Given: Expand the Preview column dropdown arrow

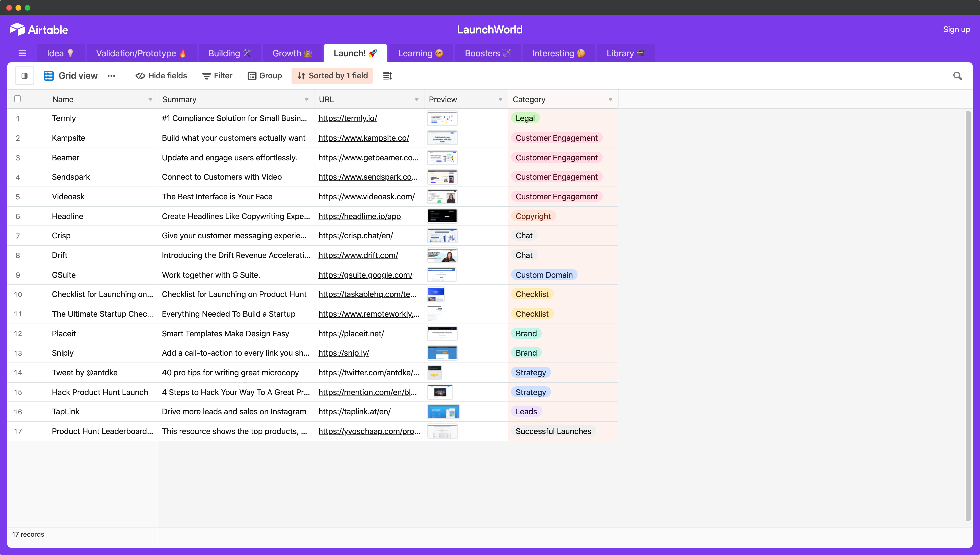Looking at the screenshot, I should 501,99.
